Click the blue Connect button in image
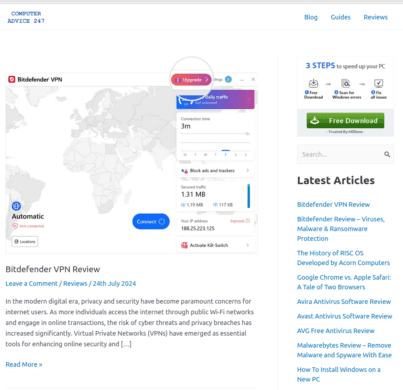This screenshot has height=390, width=403. click(151, 221)
